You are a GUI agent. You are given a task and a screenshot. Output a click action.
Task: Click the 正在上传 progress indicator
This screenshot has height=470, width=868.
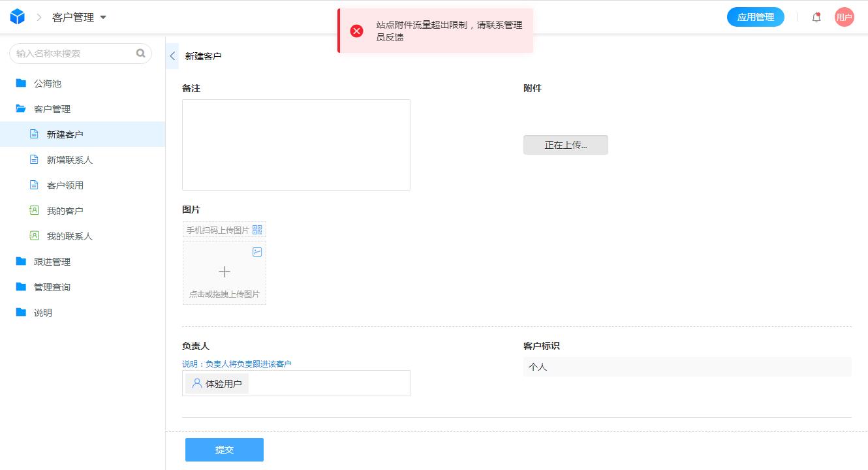coord(565,144)
